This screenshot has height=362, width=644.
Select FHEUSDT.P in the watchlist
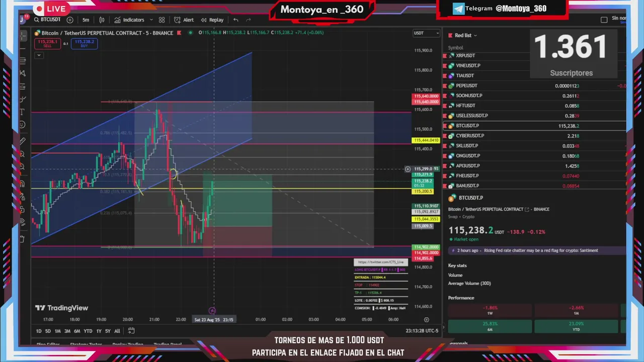[535, 176]
